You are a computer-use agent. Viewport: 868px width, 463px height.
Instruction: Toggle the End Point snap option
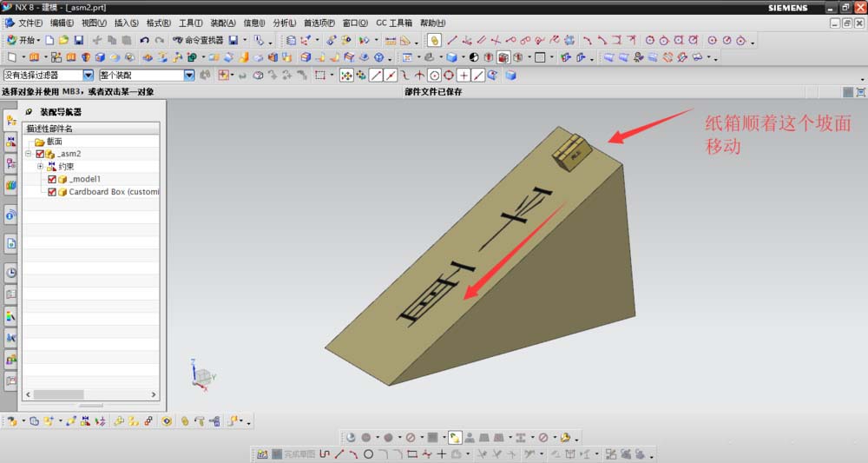[377, 76]
